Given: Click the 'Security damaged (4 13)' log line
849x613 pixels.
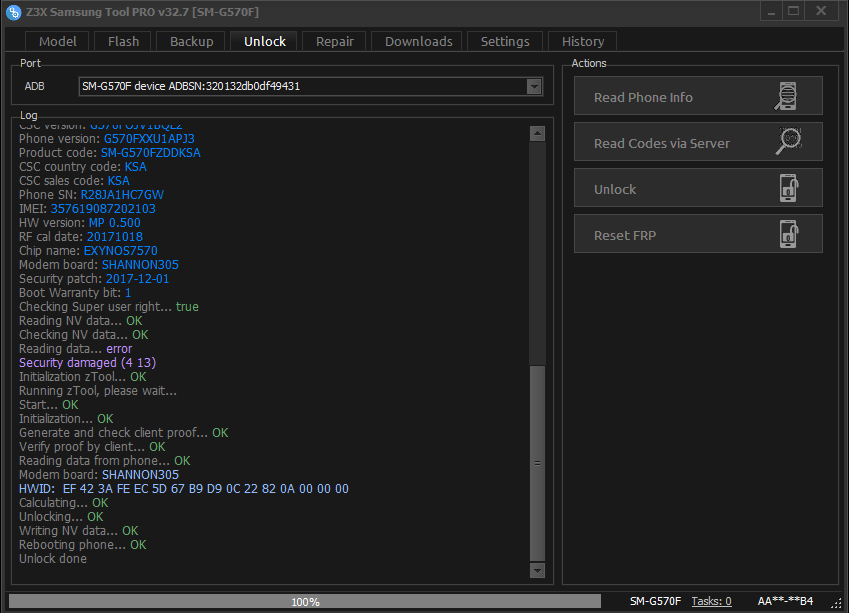Looking at the screenshot, I should (87, 363).
